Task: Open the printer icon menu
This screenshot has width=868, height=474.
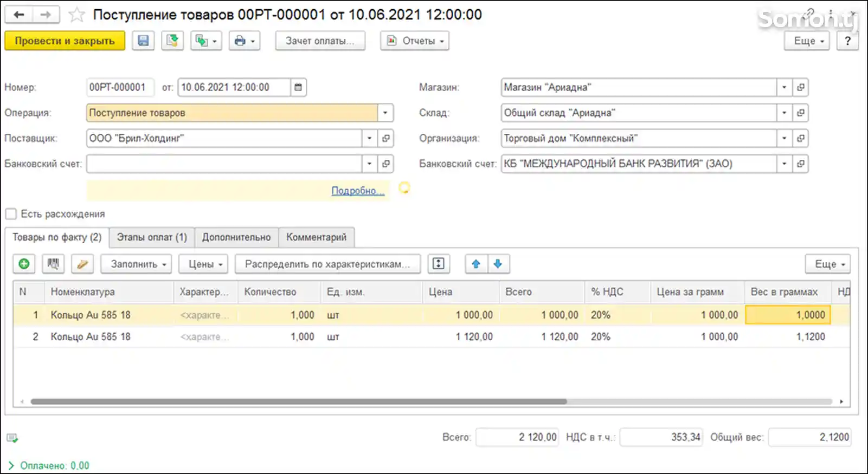Action: click(x=245, y=41)
